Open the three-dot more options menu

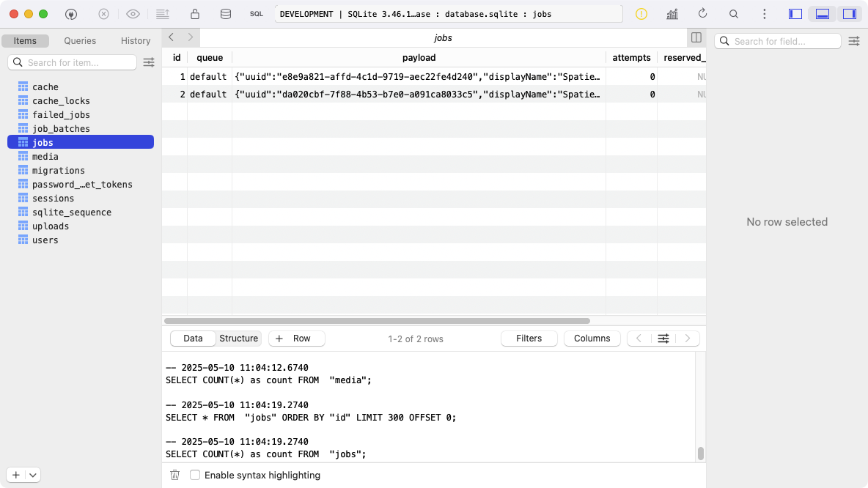[765, 14]
